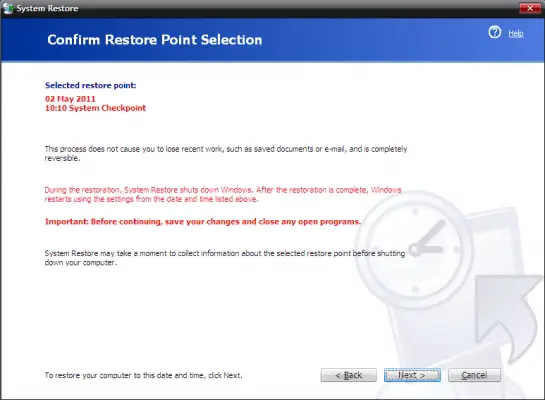Proceed by clicking the Next button
This screenshot has height=400, width=545.
[412, 375]
